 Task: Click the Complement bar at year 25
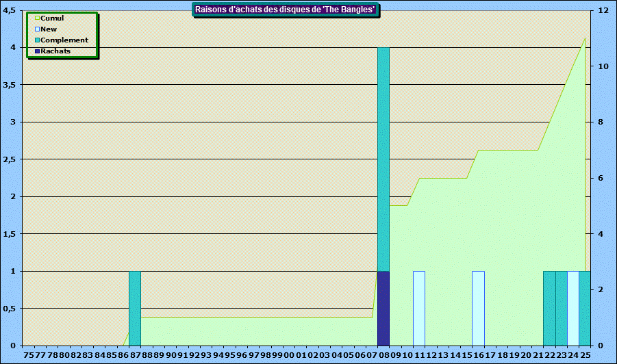[x=584, y=308]
